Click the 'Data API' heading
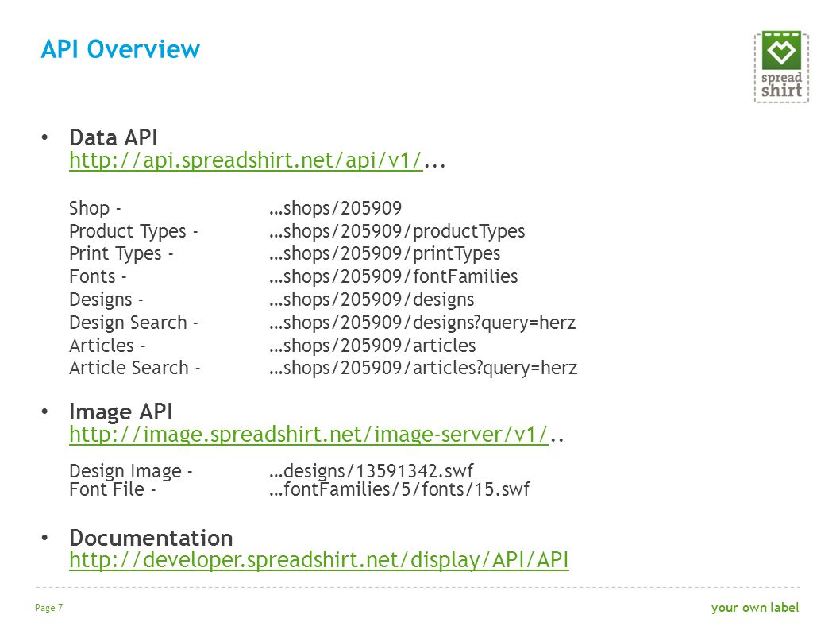This screenshot has width=840, height=630. (x=114, y=137)
